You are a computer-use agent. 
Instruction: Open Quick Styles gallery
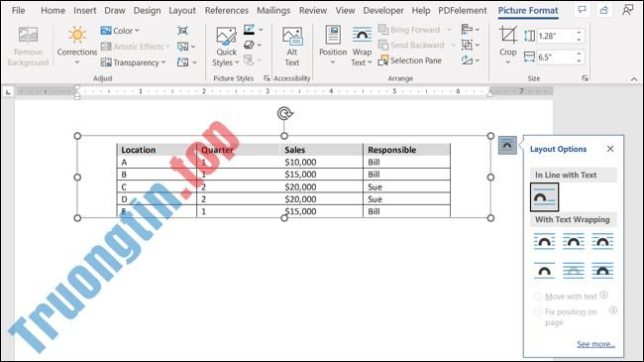click(x=226, y=47)
